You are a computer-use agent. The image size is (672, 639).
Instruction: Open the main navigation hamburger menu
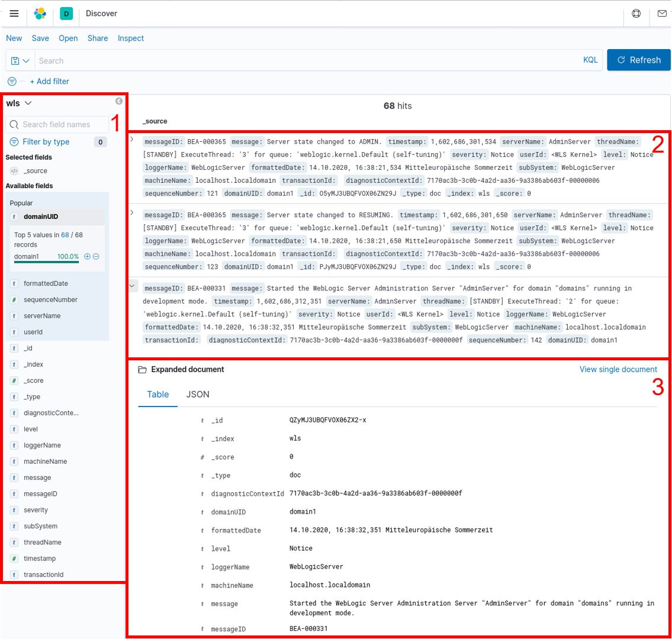pos(14,14)
